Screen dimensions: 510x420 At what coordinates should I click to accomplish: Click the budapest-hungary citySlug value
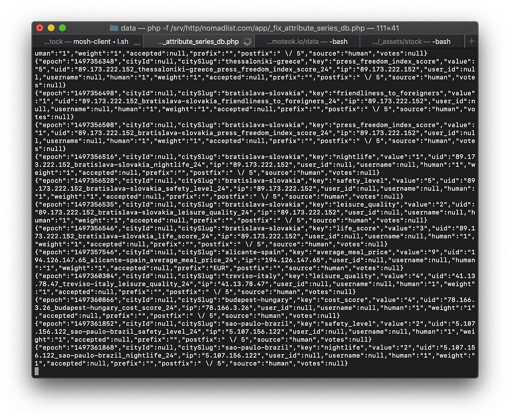point(257,300)
